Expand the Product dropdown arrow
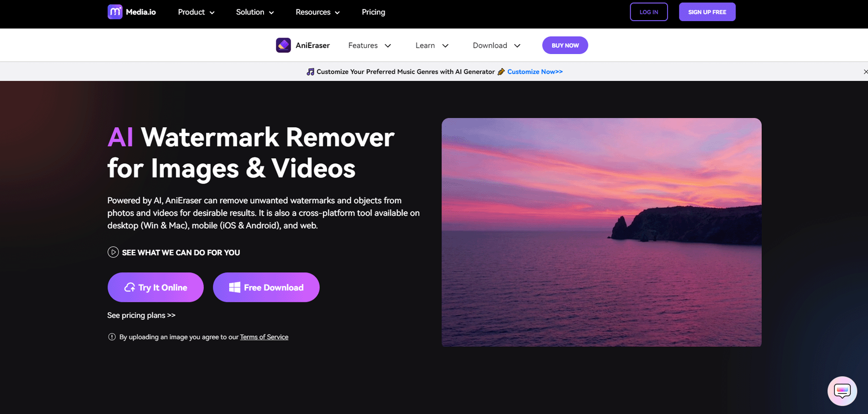868x414 pixels. click(x=212, y=13)
